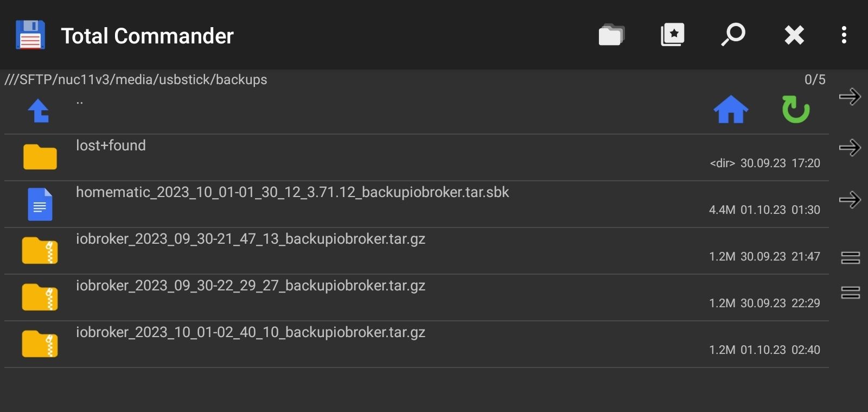The image size is (868, 412).
Task: Reload the directory with green refresh arrow
Action: coord(795,109)
